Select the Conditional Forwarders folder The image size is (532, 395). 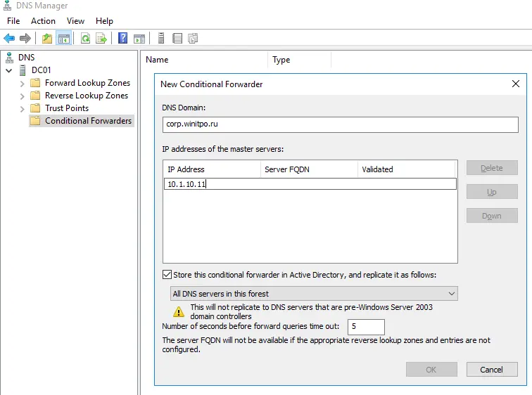coord(88,121)
